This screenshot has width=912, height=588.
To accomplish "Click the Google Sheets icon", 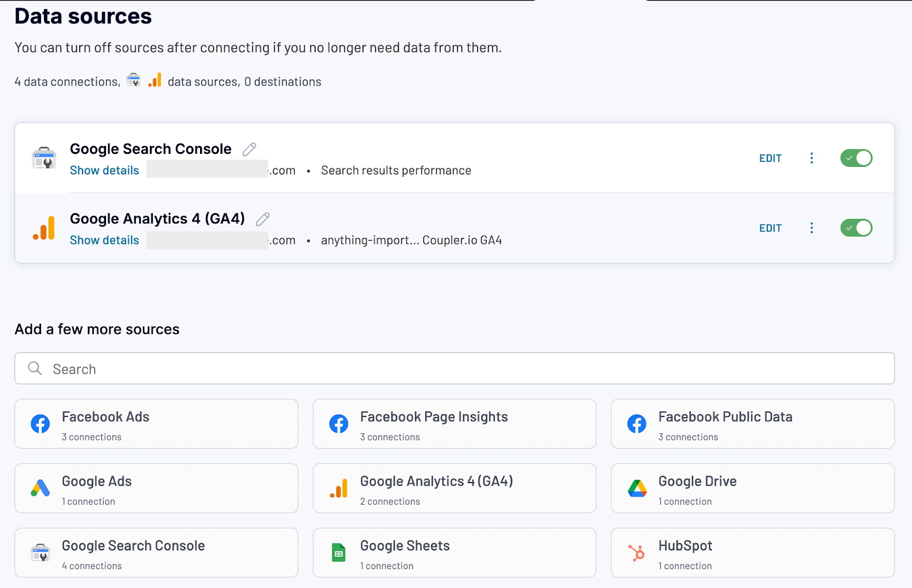I will pos(338,553).
